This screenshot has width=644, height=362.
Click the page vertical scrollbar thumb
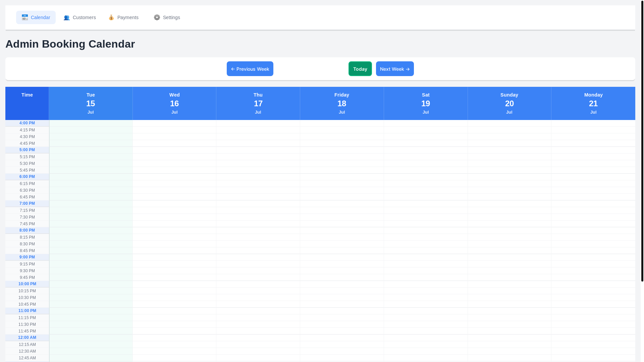[642, 141]
